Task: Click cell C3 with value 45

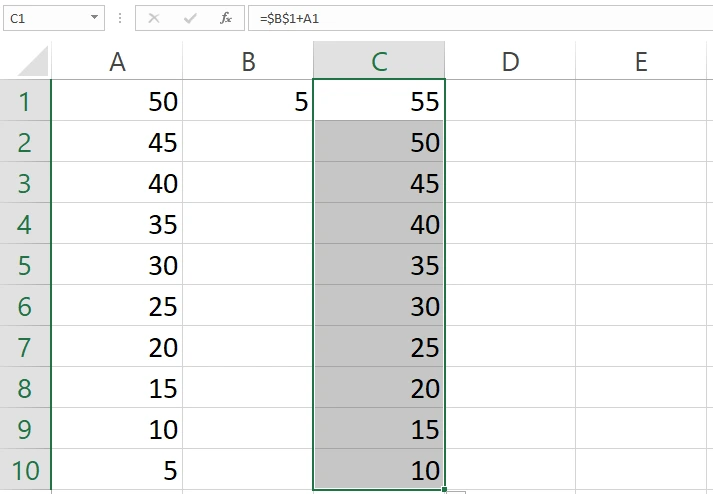Action: pos(379,182)
